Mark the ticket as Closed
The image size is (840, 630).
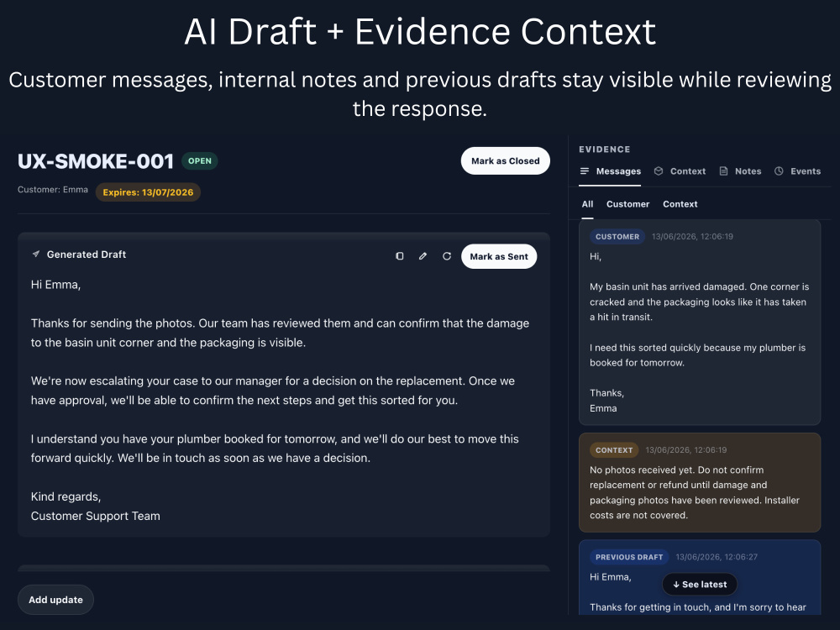point(505,160)
